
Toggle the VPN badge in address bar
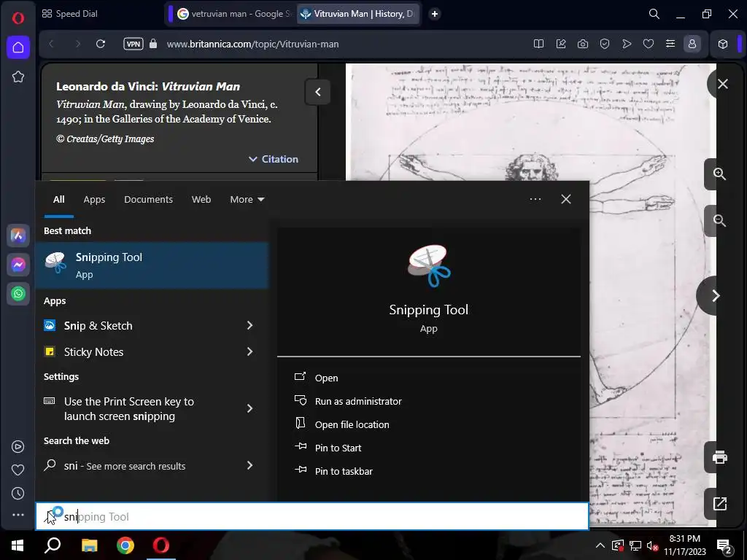coord(133,44)
